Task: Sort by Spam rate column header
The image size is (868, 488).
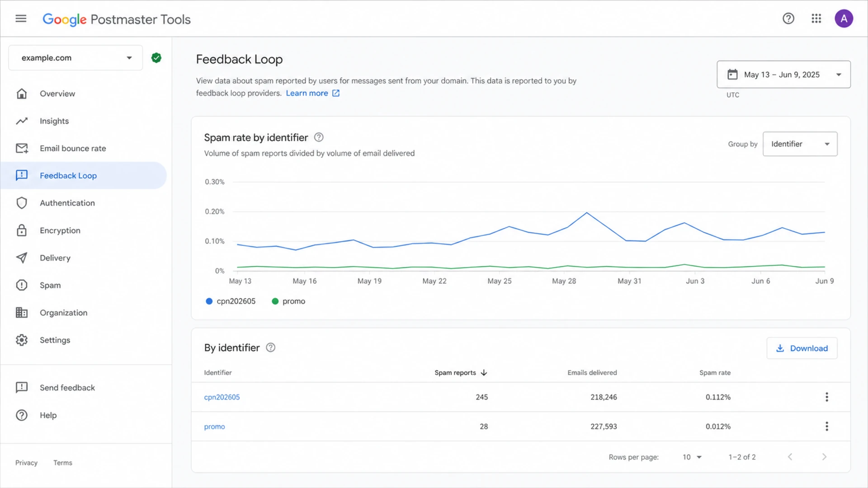Action: (715, 372)
